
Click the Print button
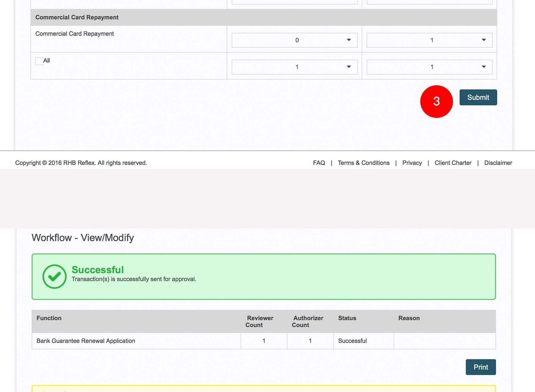point(480,367)
